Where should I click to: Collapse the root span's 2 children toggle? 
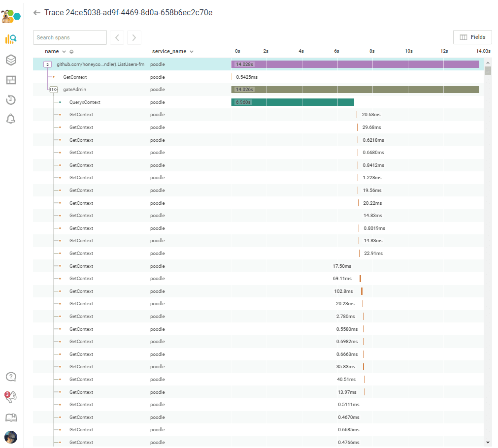pyautogui.click(x=47, y=64)
